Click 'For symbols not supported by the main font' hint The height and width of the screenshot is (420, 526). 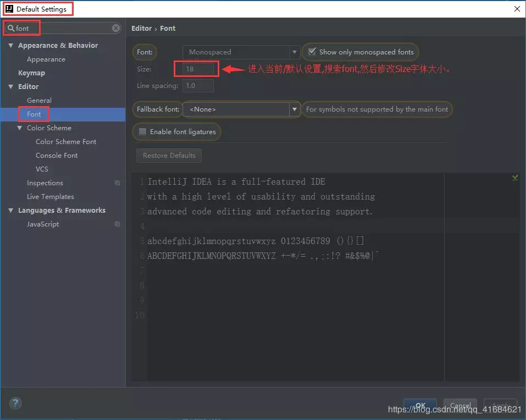[x=377, y=109]
